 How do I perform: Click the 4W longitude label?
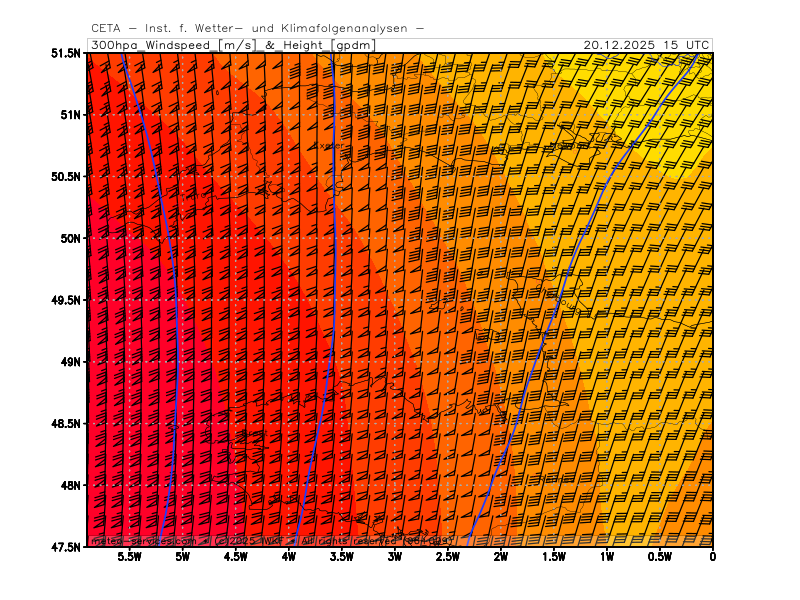(x=288, y=557)
